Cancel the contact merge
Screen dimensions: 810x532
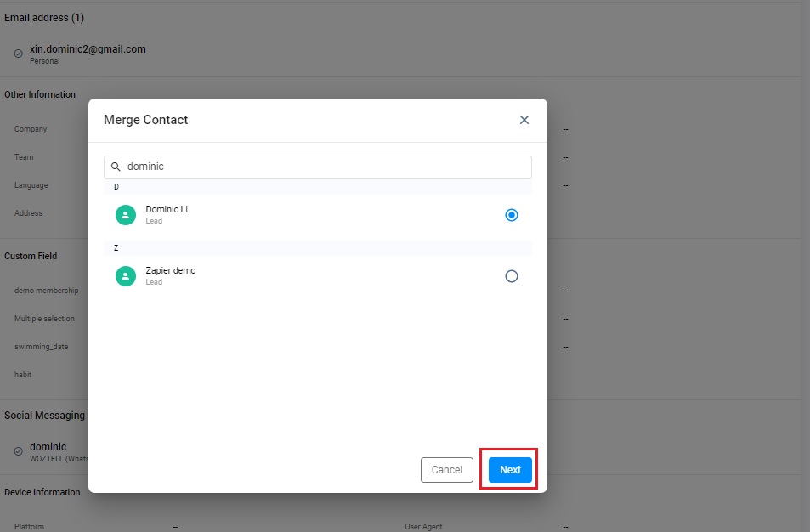tap(446, 470)
